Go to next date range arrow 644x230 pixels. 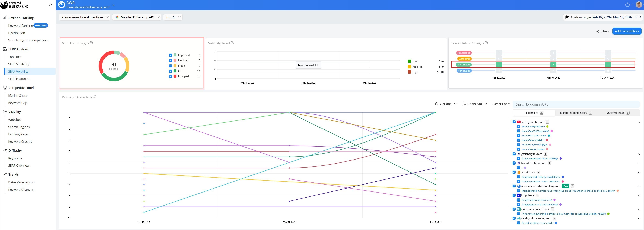pos(640,17)
